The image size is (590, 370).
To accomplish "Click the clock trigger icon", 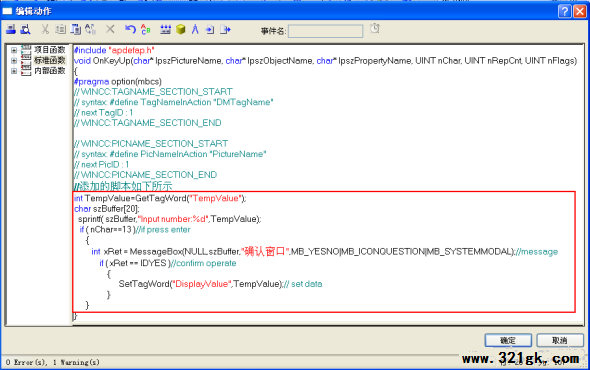I will (375, 28).
